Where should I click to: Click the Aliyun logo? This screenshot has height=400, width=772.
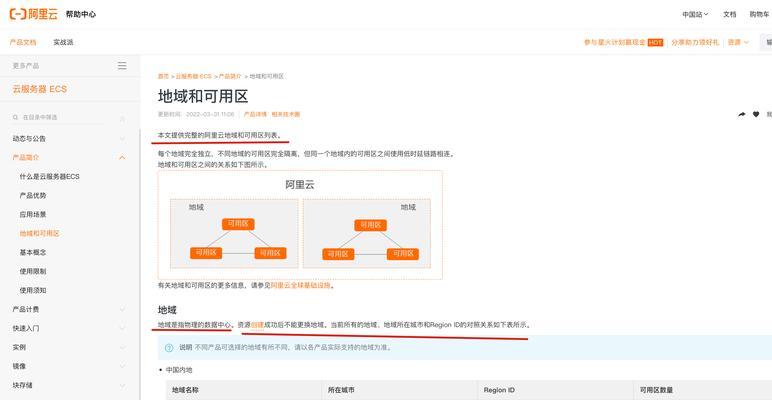point(33,14)
